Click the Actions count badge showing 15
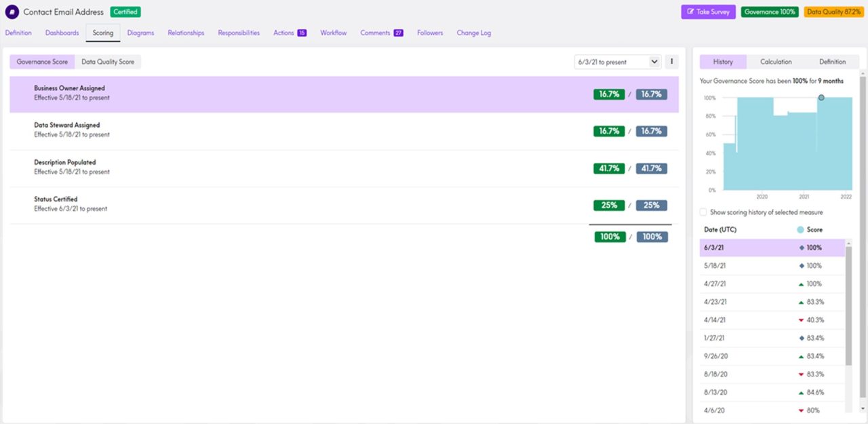This screenshot has height=424, width=868. tap(302, 33)
